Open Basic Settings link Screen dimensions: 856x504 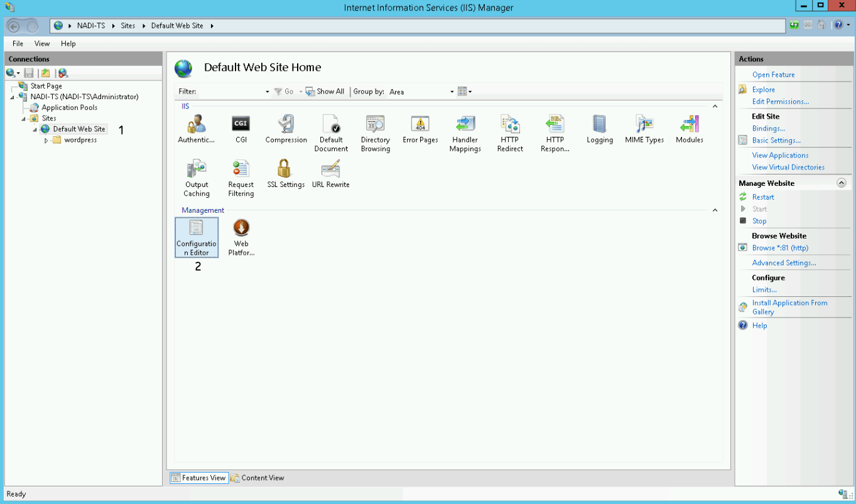tap(776, 141)
